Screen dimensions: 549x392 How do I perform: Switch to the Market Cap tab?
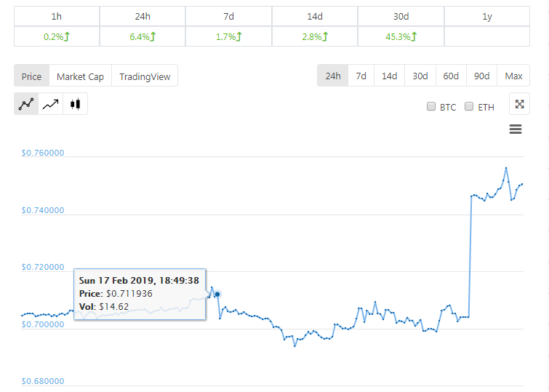tap(80, 76)
